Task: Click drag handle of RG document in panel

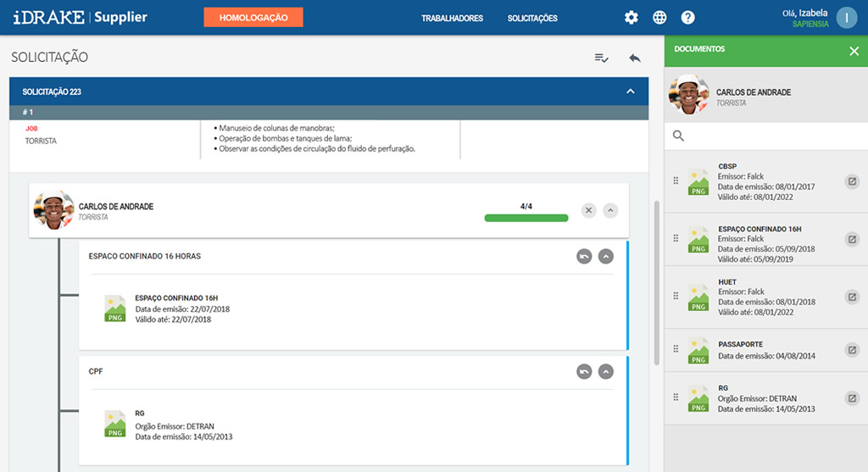Action: 676,397
